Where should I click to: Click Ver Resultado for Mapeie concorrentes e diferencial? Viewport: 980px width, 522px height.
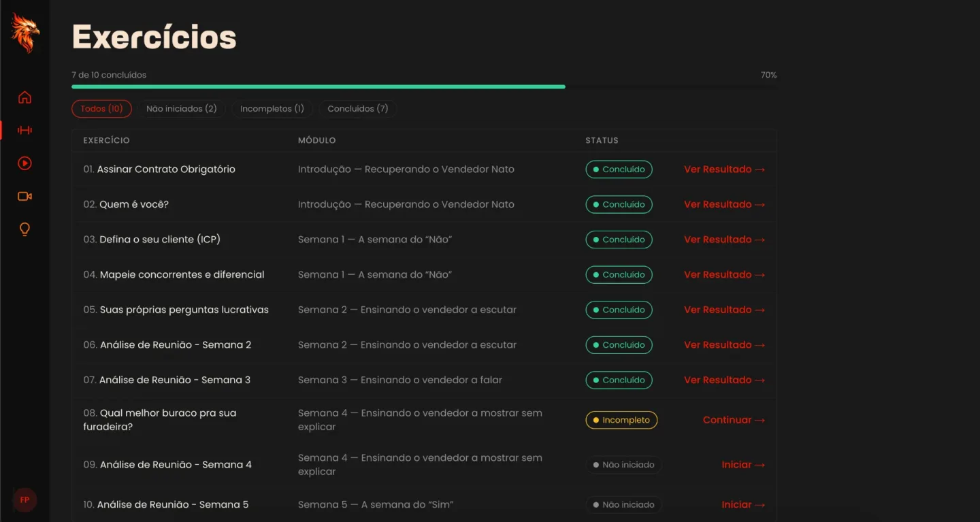tap(724, 275)
